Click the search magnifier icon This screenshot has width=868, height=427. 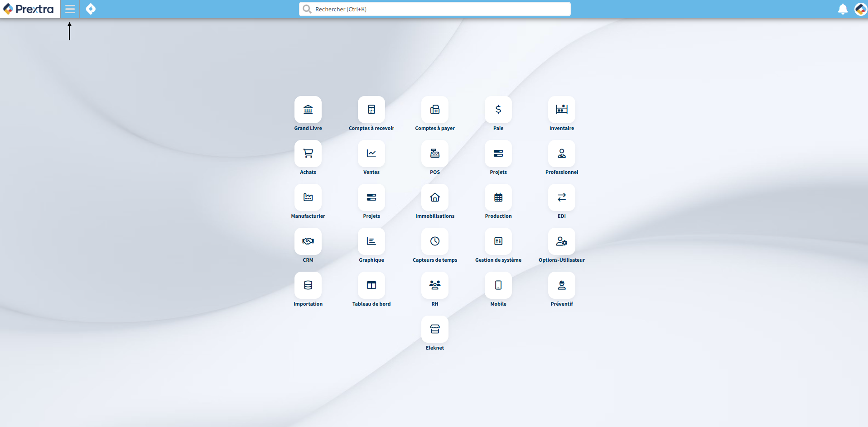(307, 9)
